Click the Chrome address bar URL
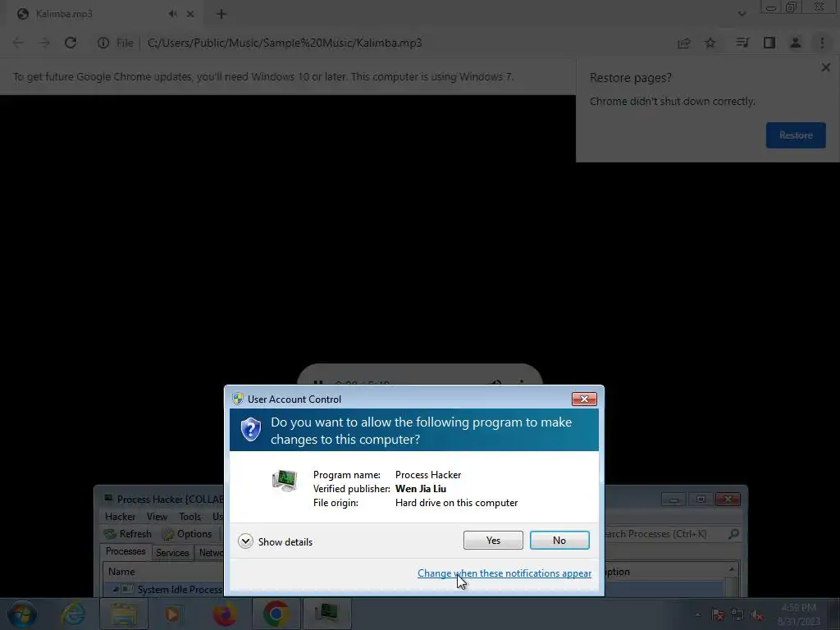The image size is (840, 630). click(x=285, y=43)
